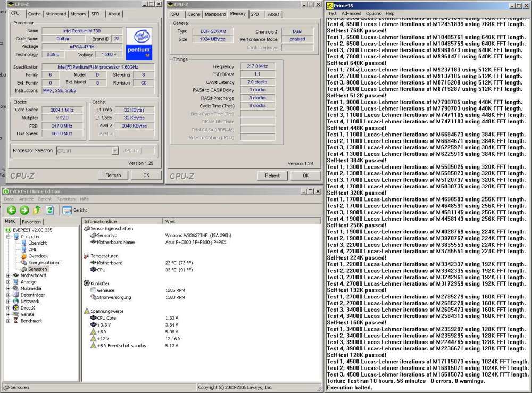Viewport: 532px width, 393px height.
Task: Select the Sensoren tree item
Action: (37, 269)
